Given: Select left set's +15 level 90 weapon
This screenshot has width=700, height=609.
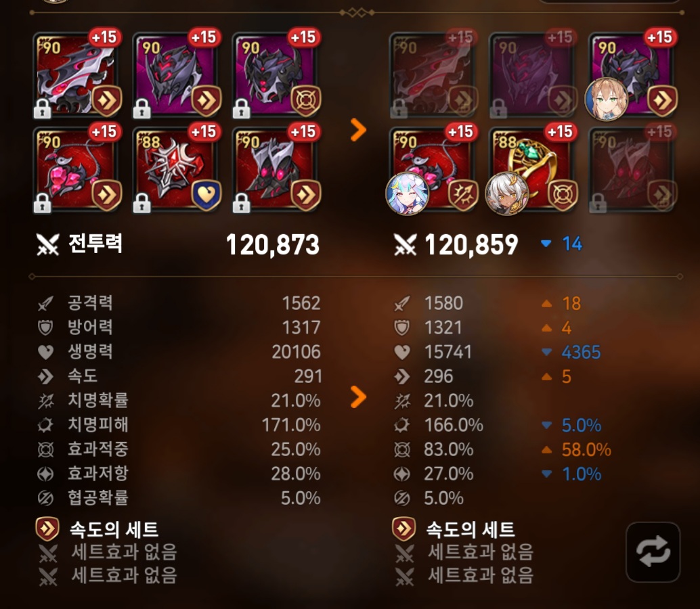Looking at the screenshot, I should click(77, 74).
